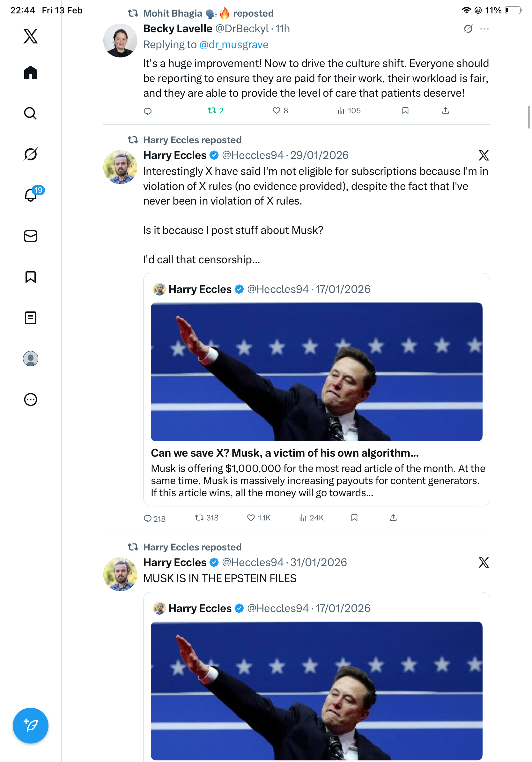The image size is (532, 762).
Task: Click the page scrollbar on right edge
Action: click(529, 117)
